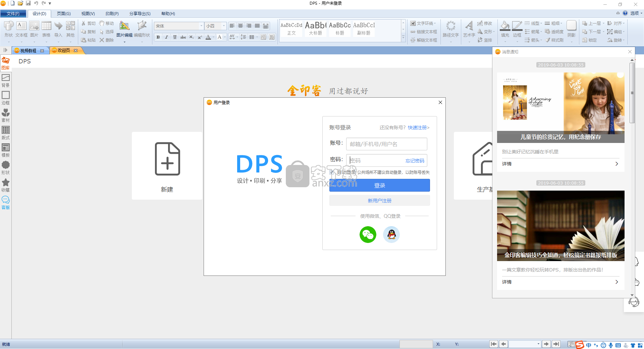
Task: Open the 宋体 font family dropdown
Action: 201,26
